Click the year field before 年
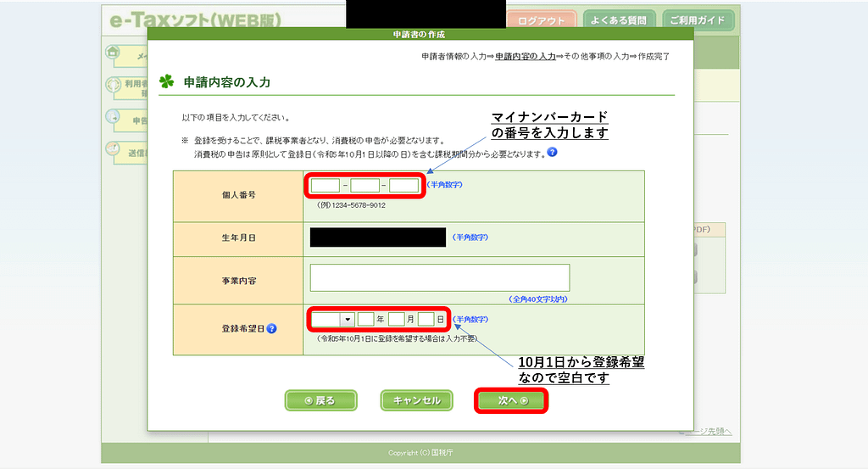Viewport: 868px width, 469px height. (x=365, y=320)
